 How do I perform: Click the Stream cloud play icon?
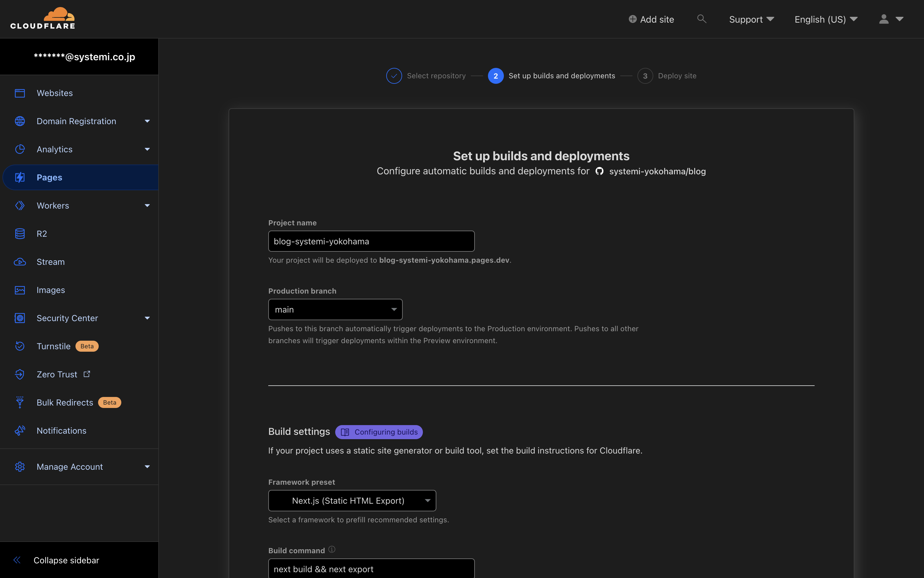(x=20, y=262)
